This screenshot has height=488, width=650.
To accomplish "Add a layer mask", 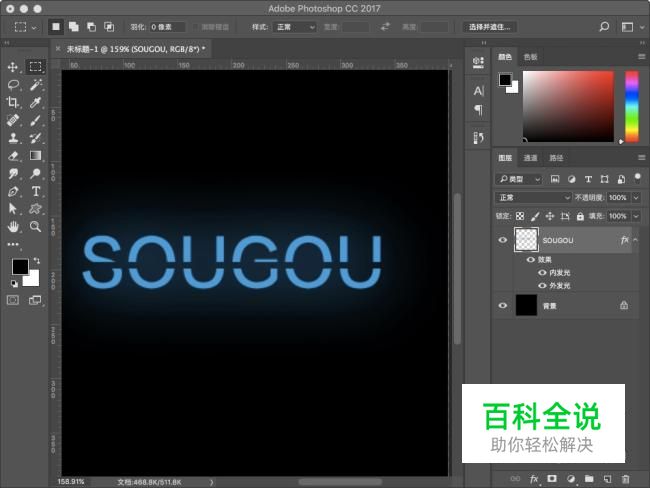I will [x=552, y=479].
